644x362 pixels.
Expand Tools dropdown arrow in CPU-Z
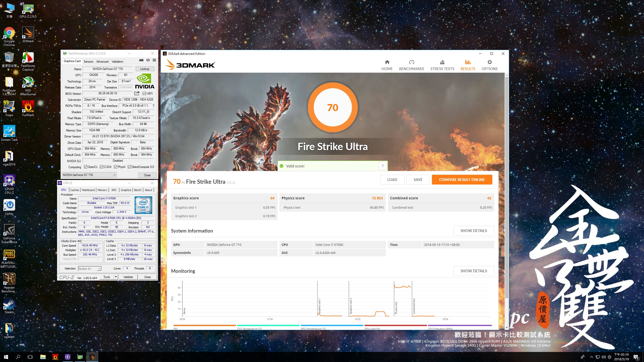[x=116, y=277]
